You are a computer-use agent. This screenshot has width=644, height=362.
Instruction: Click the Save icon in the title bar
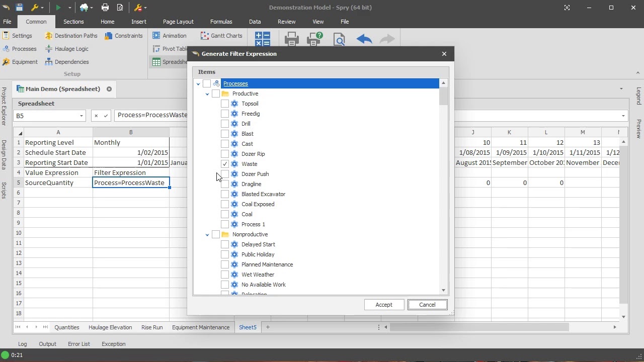(x=19, y=8)
